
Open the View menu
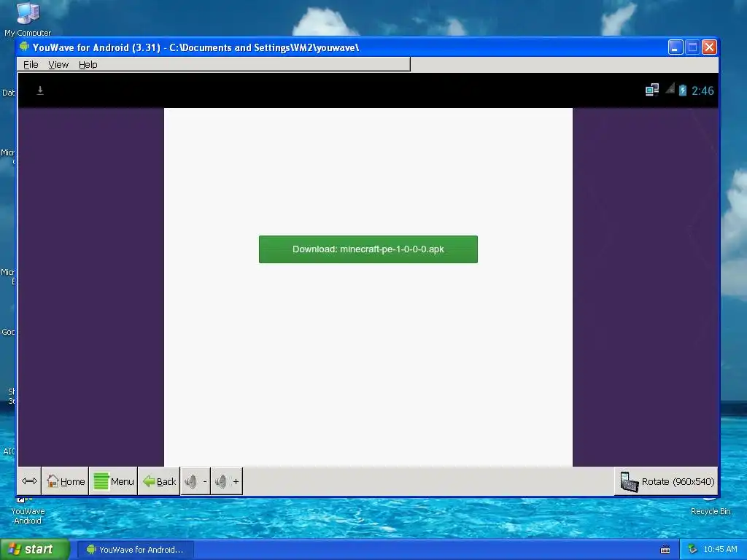[58, 65]
